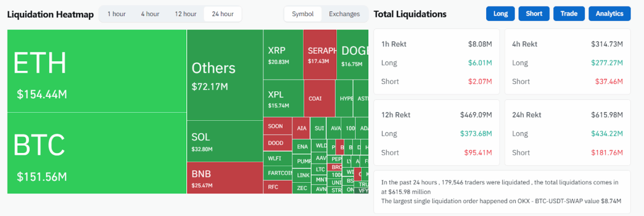Screen dimensions: 644x216
Task: Click the blue Short button
Action: pyautogui.click(x=534, y=14)
